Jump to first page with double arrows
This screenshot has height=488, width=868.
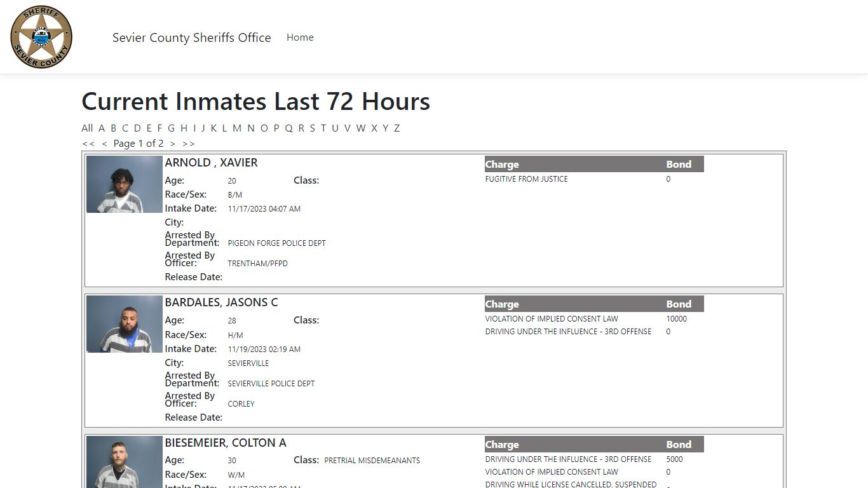click(88, 144)
